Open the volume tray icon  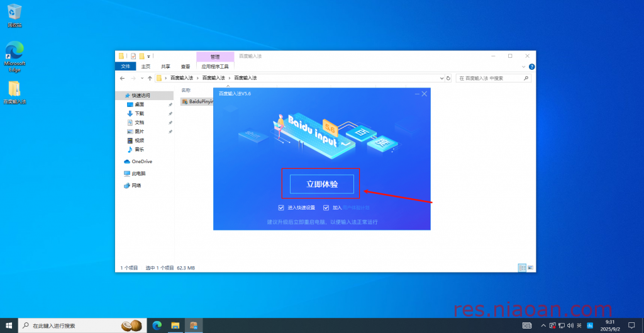point(570,325)
